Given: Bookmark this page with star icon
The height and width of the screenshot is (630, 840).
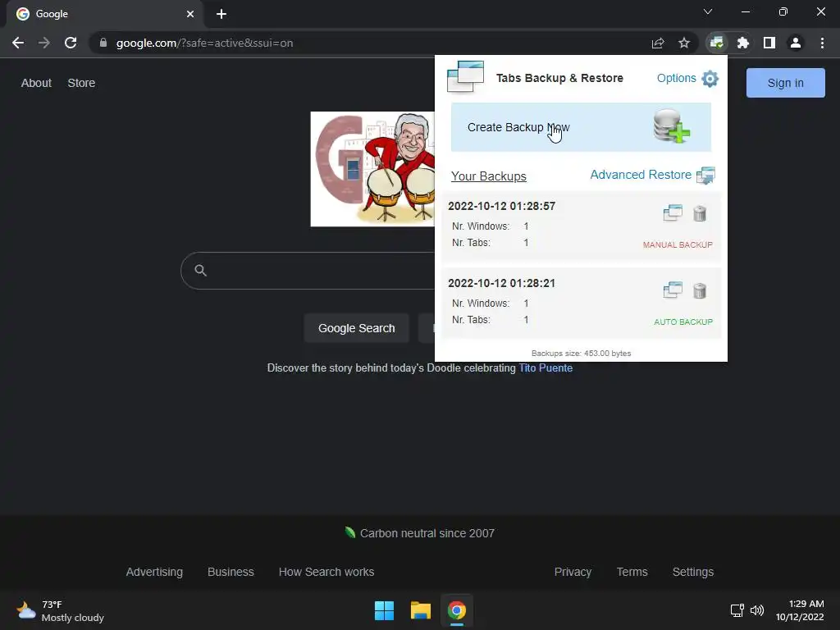Looking at the screenshot, I should click(683, 43).
